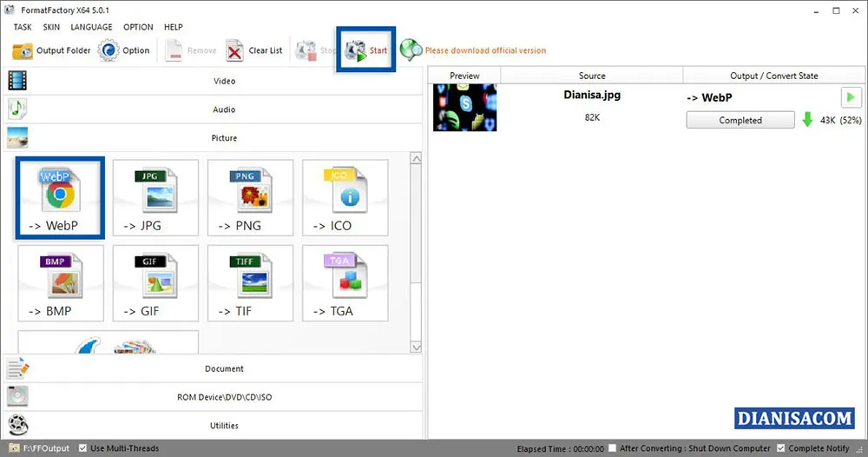Viewport: 868px width, 457px height.
Task: Click the Audio music note icon
Action: point(17,109)
